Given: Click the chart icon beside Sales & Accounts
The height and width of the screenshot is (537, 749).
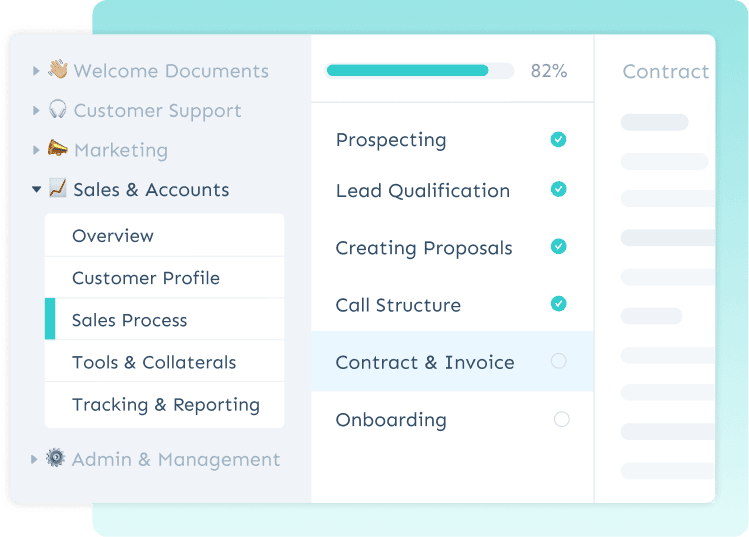Looking at the screenshot, I should tap(58, 189).
